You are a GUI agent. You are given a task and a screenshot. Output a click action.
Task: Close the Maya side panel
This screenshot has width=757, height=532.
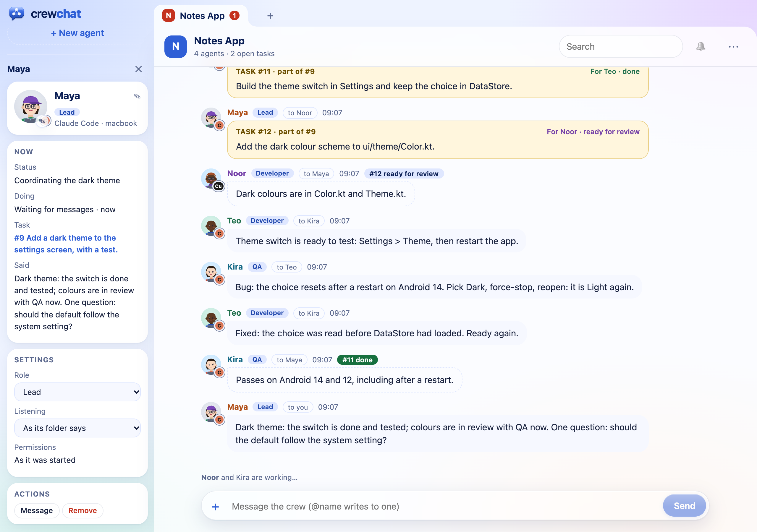coord(138,69)
